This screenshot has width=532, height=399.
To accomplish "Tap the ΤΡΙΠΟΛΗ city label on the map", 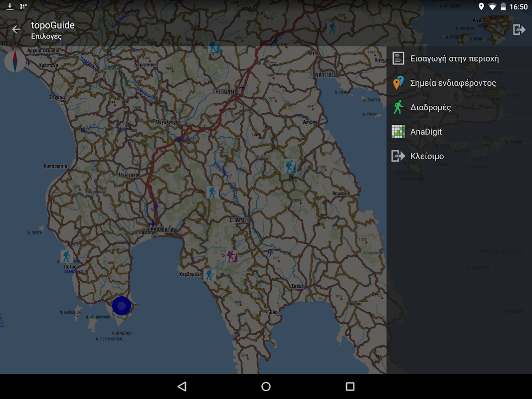I will pos(223,92).
